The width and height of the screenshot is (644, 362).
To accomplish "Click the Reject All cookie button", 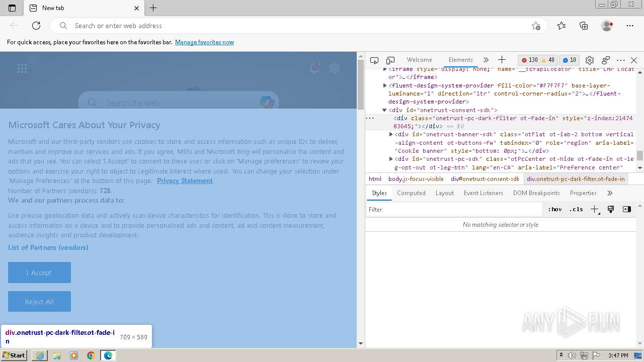I will (39, 302).
